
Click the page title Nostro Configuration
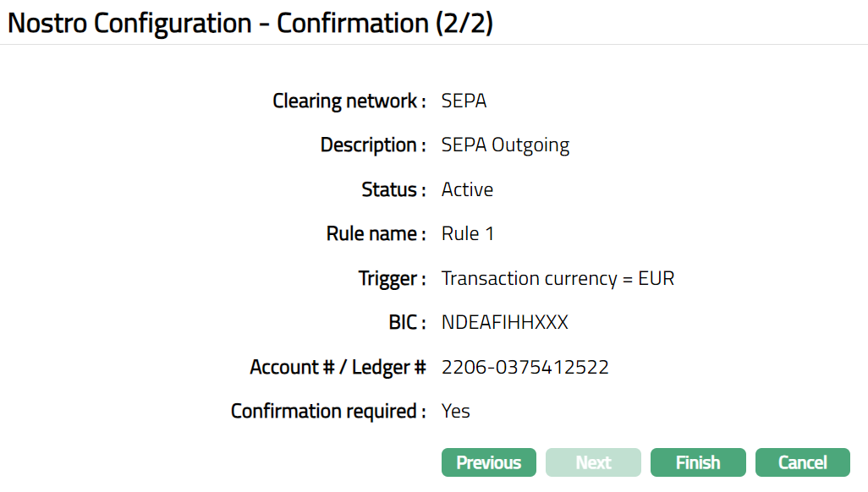[250, 23]
